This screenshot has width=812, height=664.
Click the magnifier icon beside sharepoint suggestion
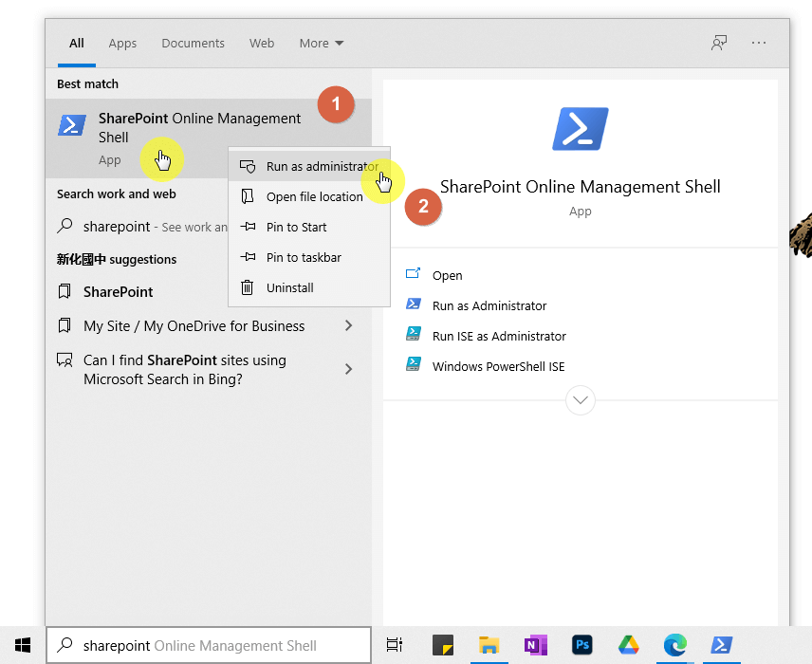pos(65,226)
